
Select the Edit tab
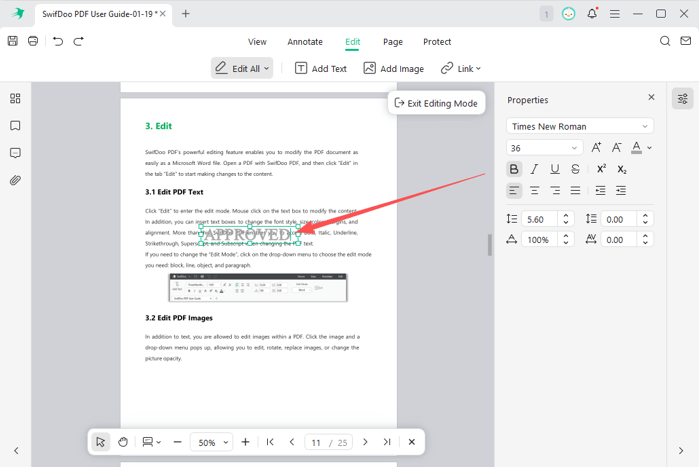tap(352, 42)
